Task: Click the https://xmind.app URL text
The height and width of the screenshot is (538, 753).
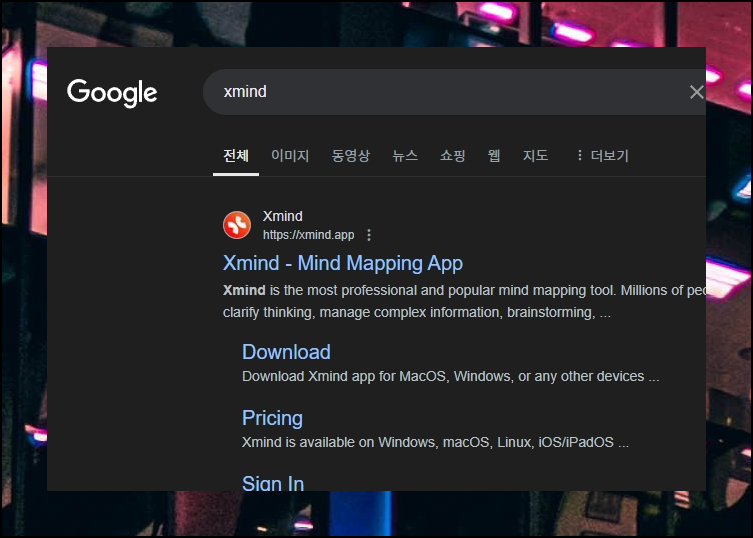Action: click(308, 235)
